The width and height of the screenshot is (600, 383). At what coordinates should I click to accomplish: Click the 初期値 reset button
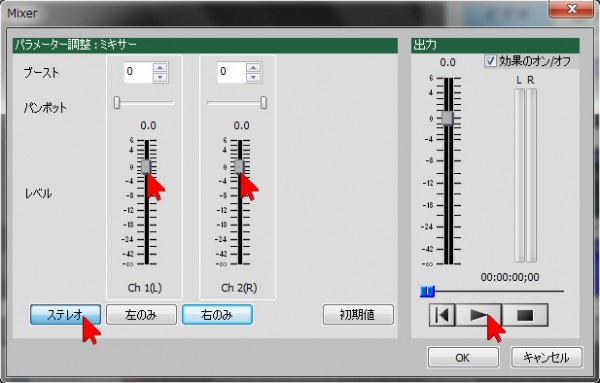click(x=358, y=315)
